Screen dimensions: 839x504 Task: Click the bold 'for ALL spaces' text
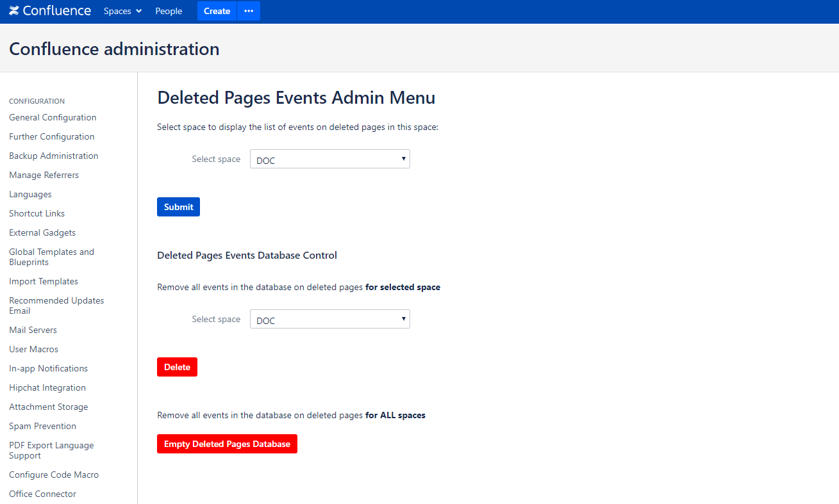pyautogui.click(x=395, y=415)
